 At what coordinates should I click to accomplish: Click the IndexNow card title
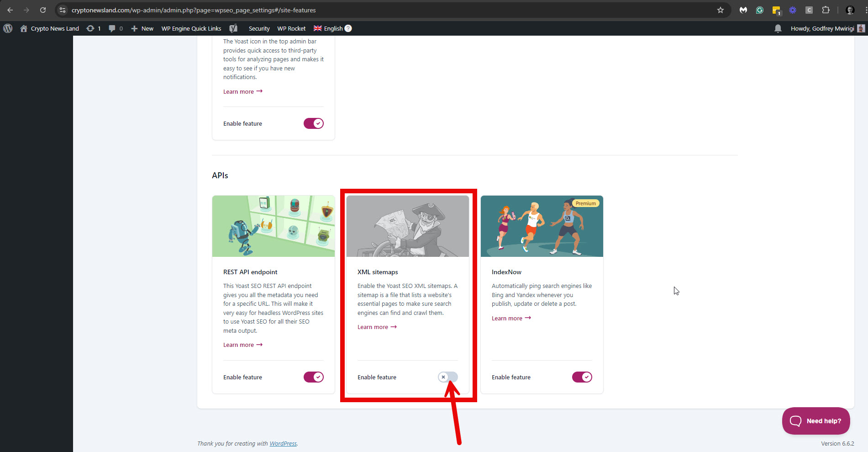tap(506, 272)
